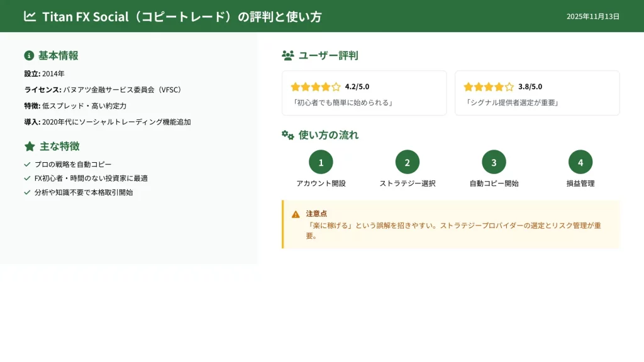Image resolution: width=644 pixels, height=362 pixels.
Task: Select step 3 circle for 自動コピー開始
Action: point(494,162)
